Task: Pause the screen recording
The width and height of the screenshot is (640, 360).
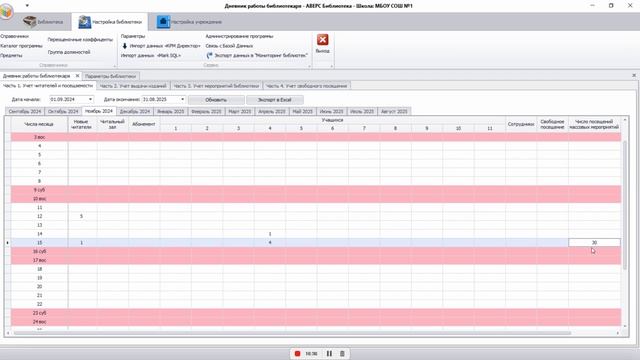Action: point(329,353)
